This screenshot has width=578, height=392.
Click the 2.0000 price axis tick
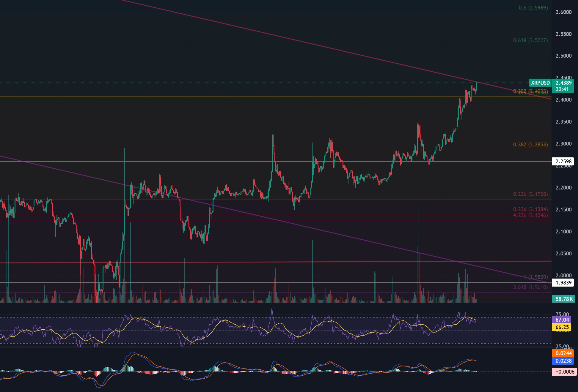[563, 275]
